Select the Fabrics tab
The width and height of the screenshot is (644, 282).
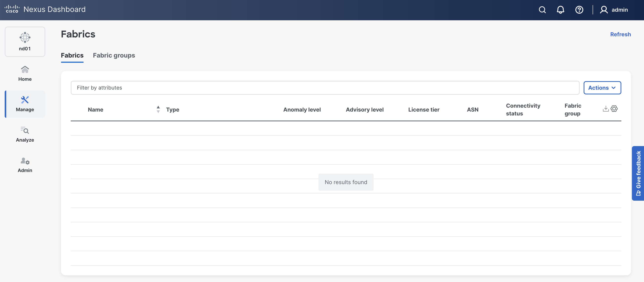click(x=72, y=55)
